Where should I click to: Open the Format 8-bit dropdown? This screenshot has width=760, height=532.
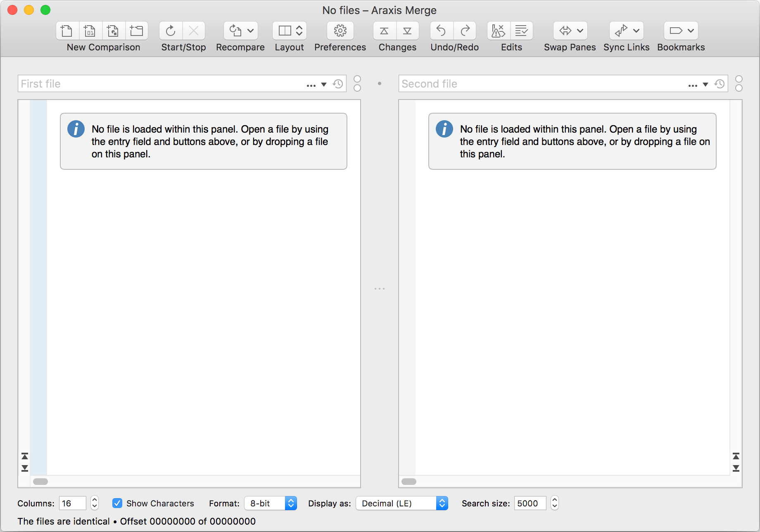click(x=271, y=503)
